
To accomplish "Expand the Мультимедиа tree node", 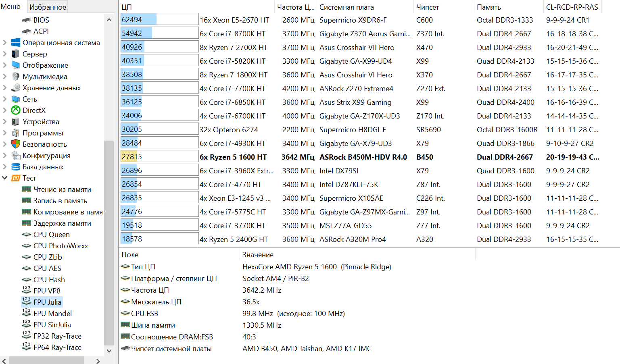I will pos(4,77).
